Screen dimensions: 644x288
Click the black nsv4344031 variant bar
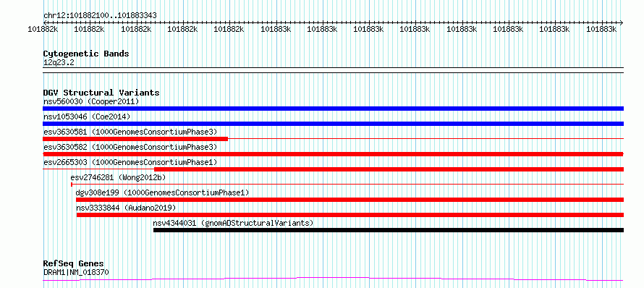389,230
